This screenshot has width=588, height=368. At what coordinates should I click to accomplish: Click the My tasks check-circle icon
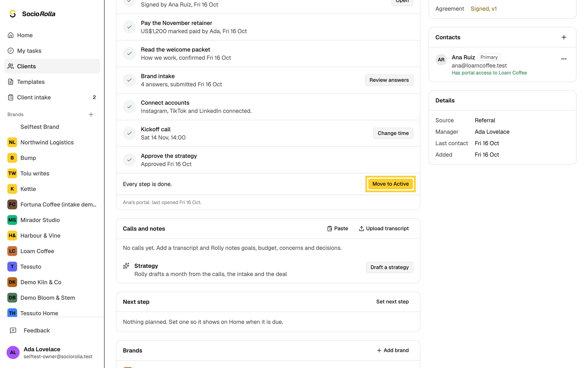[x=10, y=51]
